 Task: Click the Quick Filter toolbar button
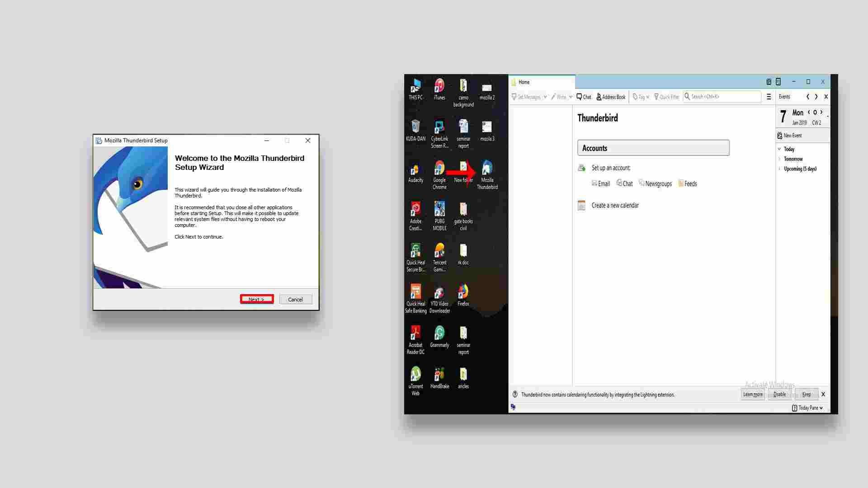(x=666, y=97)
